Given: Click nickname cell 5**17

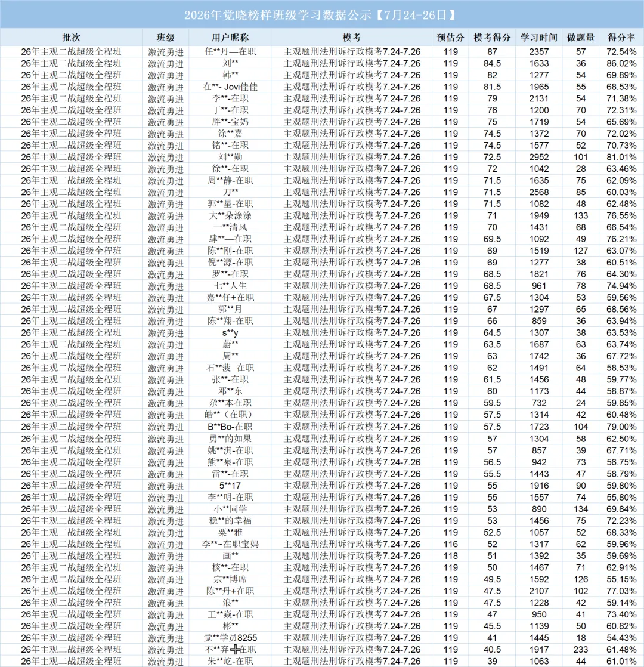Looking at the screenshot, I should (x=230, y=486).
